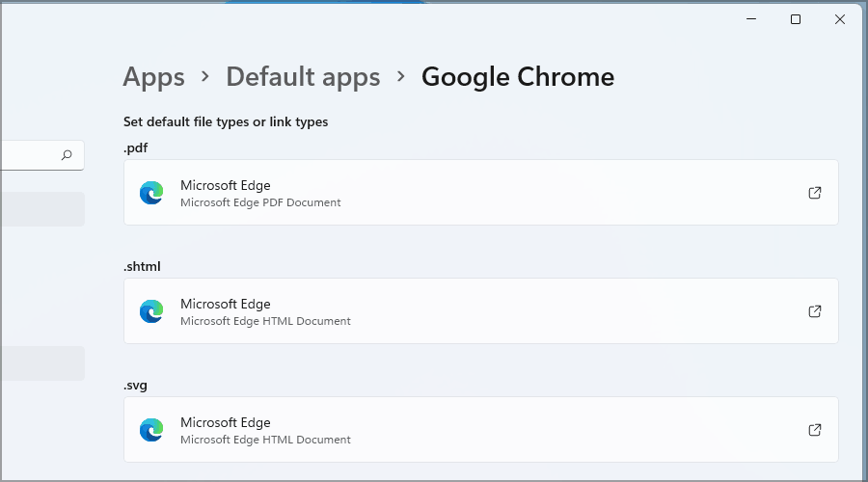Change the .svg Microsoft Edge HTML Document default

(480, 430)
